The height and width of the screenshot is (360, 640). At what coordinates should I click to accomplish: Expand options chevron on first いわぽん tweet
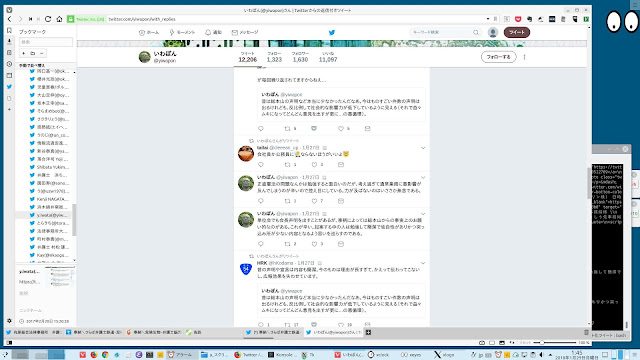pyautogui.click(x=423, y=178)
